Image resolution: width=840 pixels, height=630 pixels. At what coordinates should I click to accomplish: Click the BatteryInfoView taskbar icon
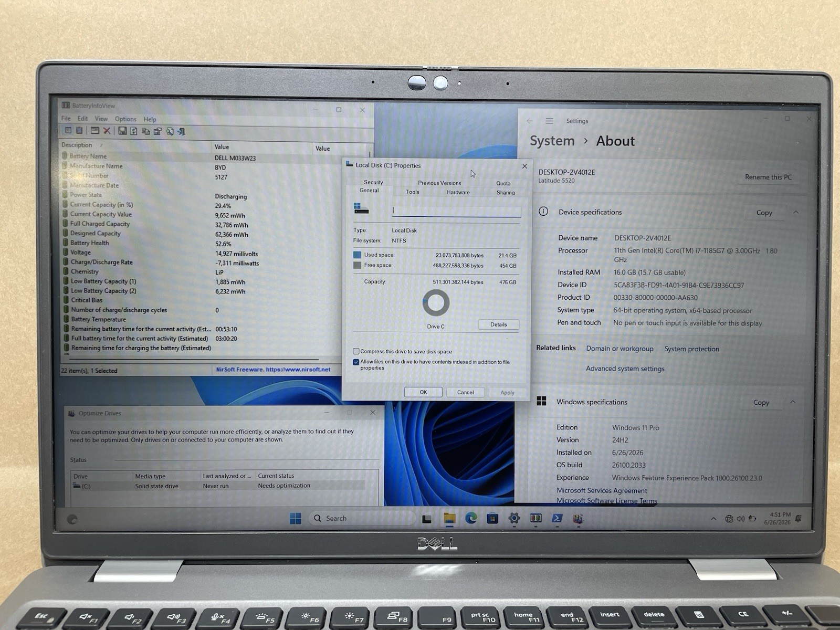[x=535, y=518]
